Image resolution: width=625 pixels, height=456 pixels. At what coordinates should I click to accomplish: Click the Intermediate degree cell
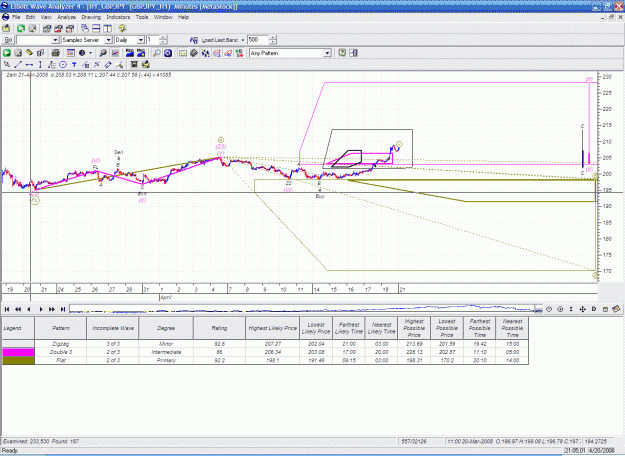click(166, 352)
